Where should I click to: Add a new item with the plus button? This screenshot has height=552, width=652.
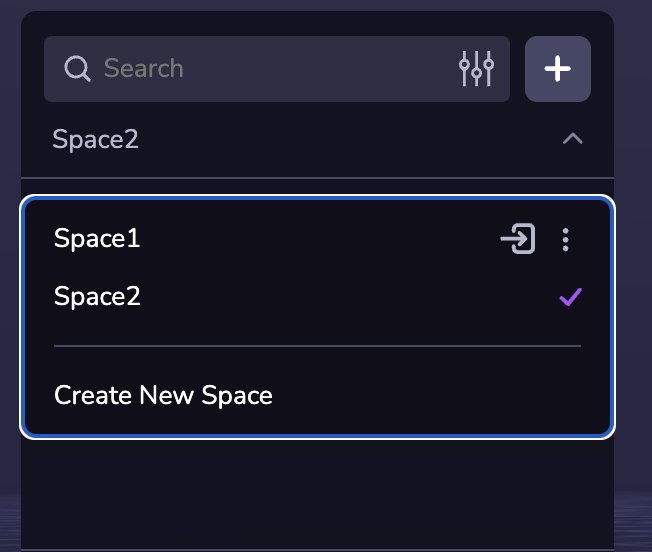[557, 69]
